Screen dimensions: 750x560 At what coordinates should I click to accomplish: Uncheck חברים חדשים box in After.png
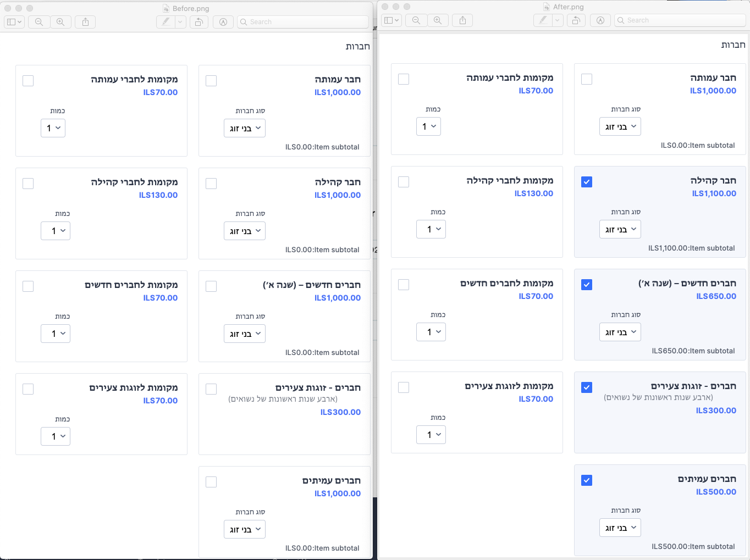[587, 285]
